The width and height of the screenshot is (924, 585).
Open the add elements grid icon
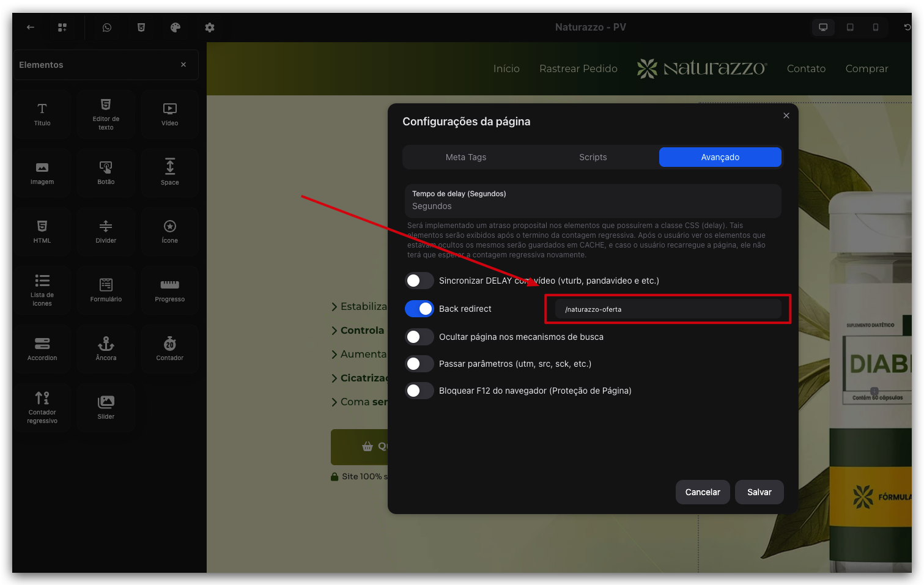pos(62,28)
